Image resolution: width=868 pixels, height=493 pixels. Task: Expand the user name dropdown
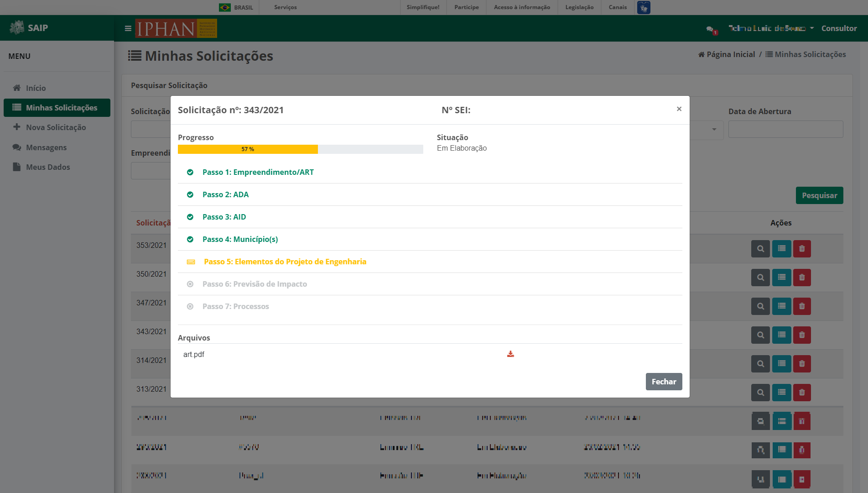tap(771, 28)
